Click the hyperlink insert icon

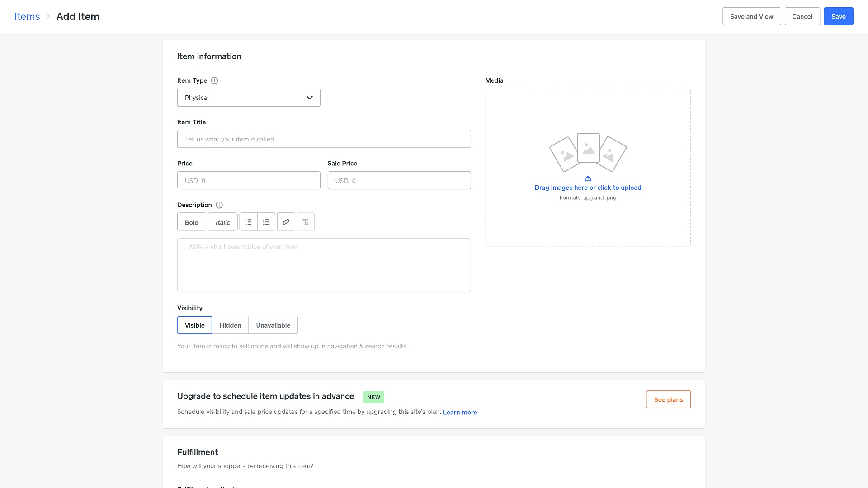point(286,222)
